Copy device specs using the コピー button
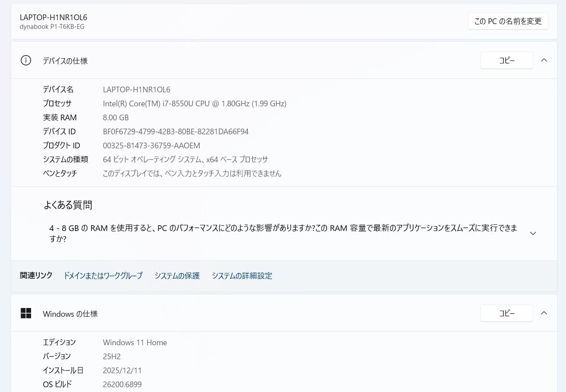566x392 pixels. click(506, 60)
